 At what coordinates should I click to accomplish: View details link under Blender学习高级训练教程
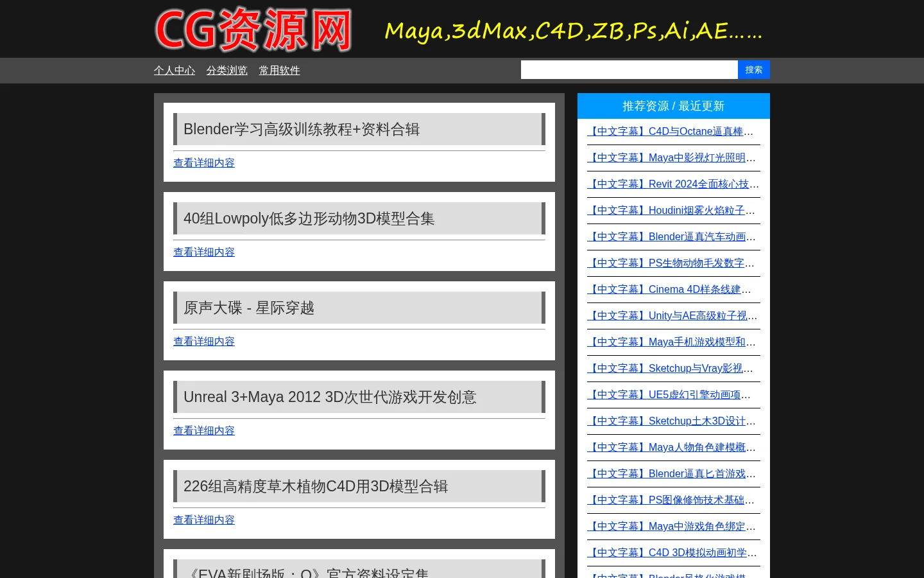click(204, 163)
